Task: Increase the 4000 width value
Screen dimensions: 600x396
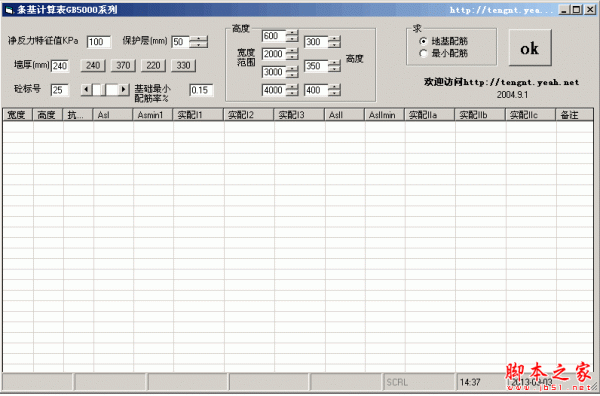Action: [x=292, y=87]
